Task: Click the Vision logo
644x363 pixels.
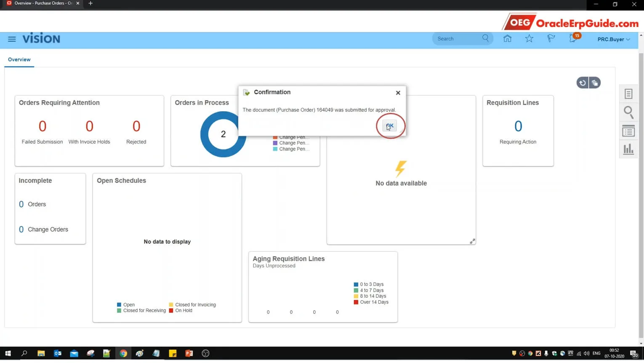Action: click(x=41, y=39)
